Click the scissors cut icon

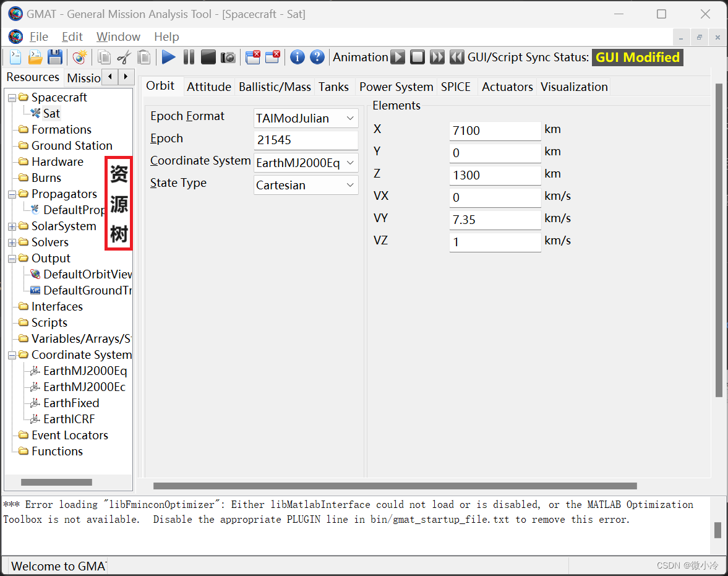point(124,57)
